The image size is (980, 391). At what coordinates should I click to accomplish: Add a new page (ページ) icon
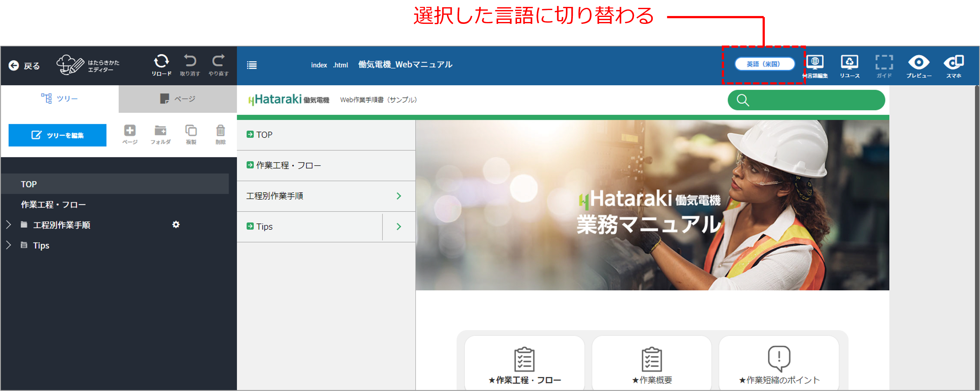tap(130, 131)
